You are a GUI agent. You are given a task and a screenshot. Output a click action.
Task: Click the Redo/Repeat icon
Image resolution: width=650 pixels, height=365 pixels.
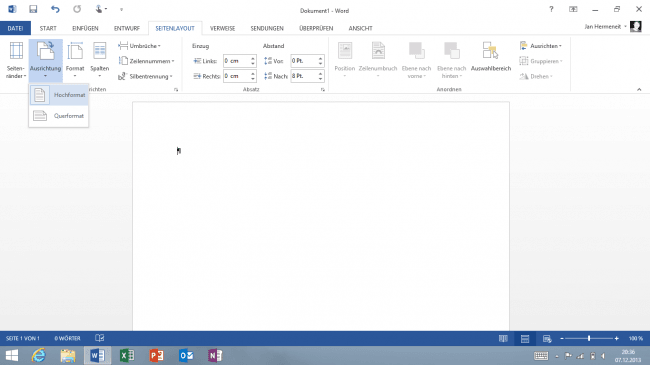point(77,9)
